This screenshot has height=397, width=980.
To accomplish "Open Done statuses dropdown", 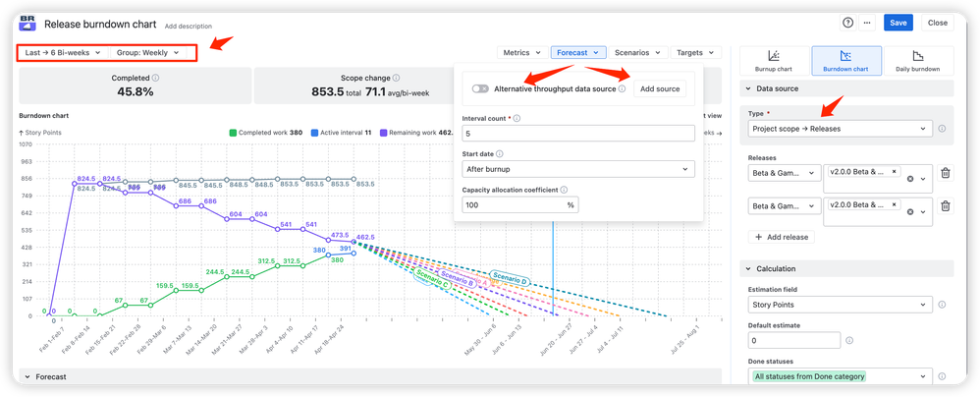I will pos(840,376).
